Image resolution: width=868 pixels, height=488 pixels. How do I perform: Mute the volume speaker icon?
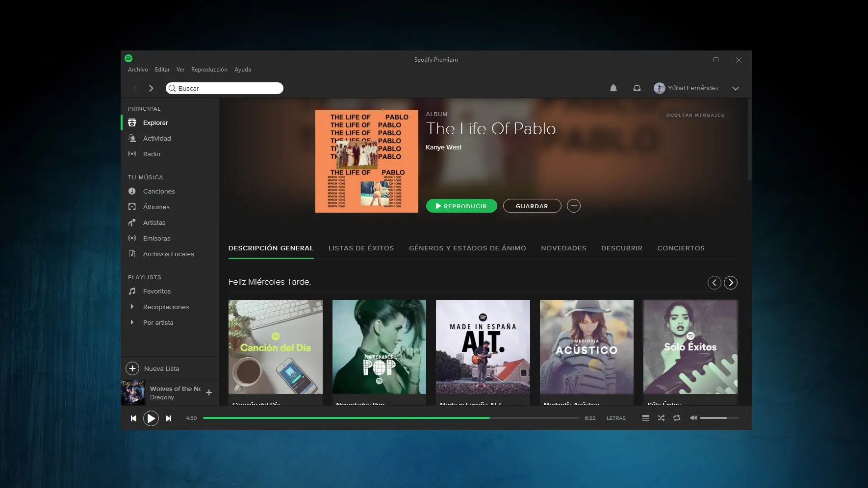pyautogui.click(x=693, y=418)
